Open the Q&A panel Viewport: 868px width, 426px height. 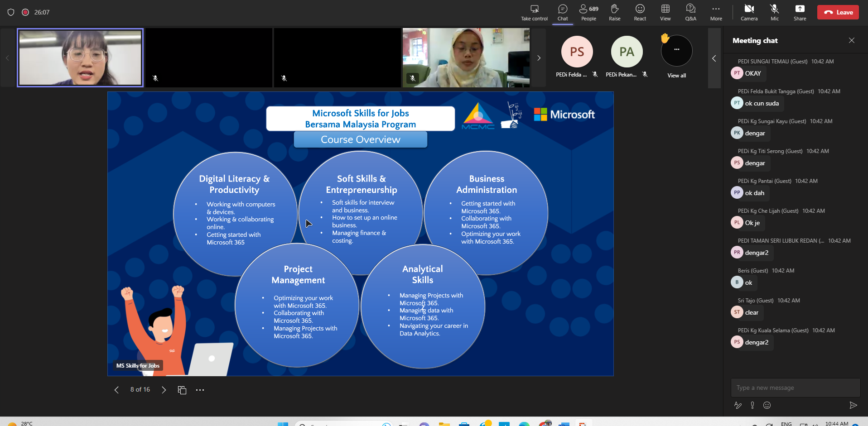click(690, 12)
